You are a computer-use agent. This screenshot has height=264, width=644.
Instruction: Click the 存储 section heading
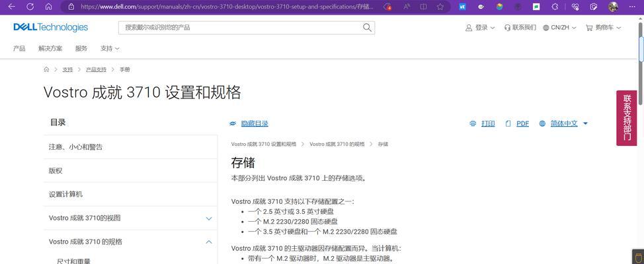tap(243, 163)
